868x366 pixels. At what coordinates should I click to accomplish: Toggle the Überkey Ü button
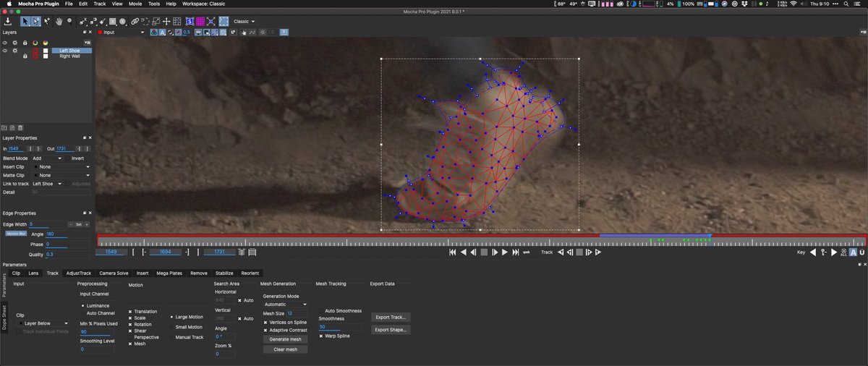click(862, 252)
